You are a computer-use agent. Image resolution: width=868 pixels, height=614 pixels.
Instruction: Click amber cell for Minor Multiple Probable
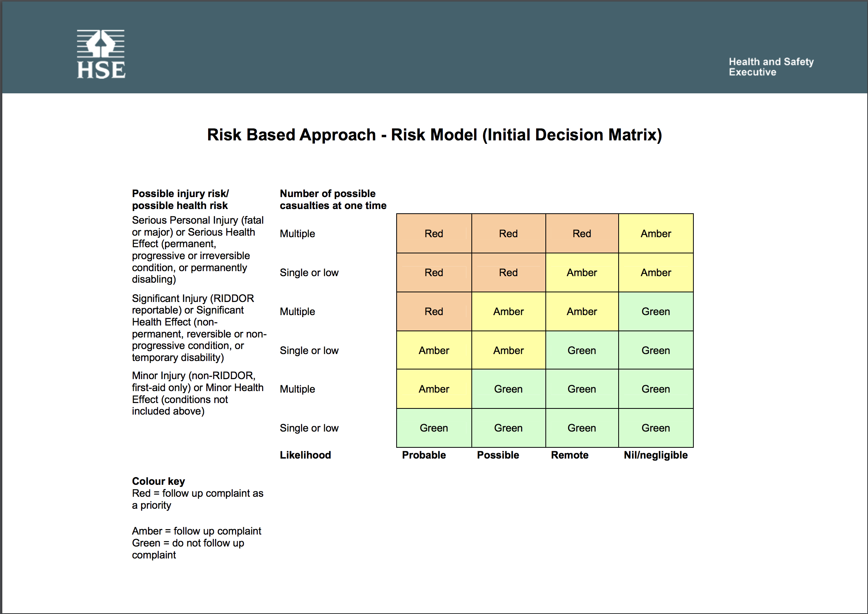coord(434,389)
